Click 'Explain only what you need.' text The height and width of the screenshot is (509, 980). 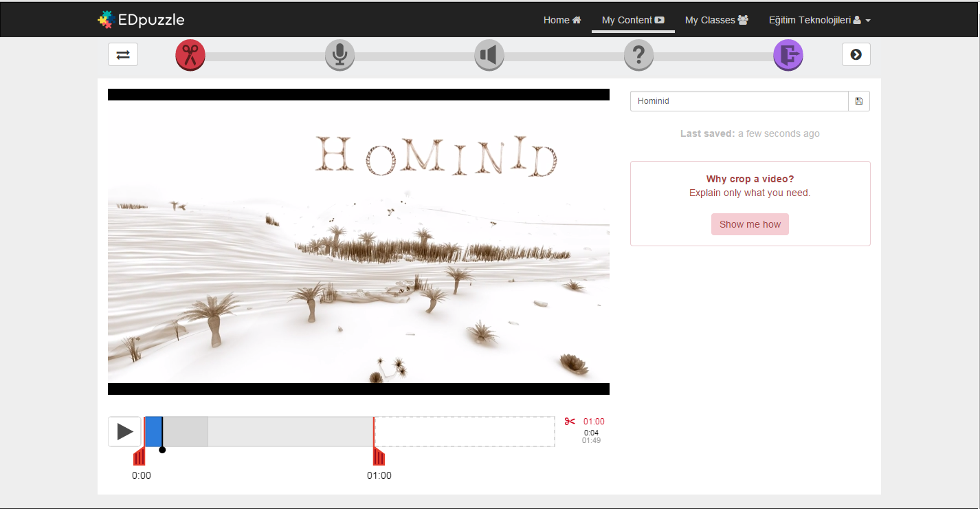pos(750,193)
